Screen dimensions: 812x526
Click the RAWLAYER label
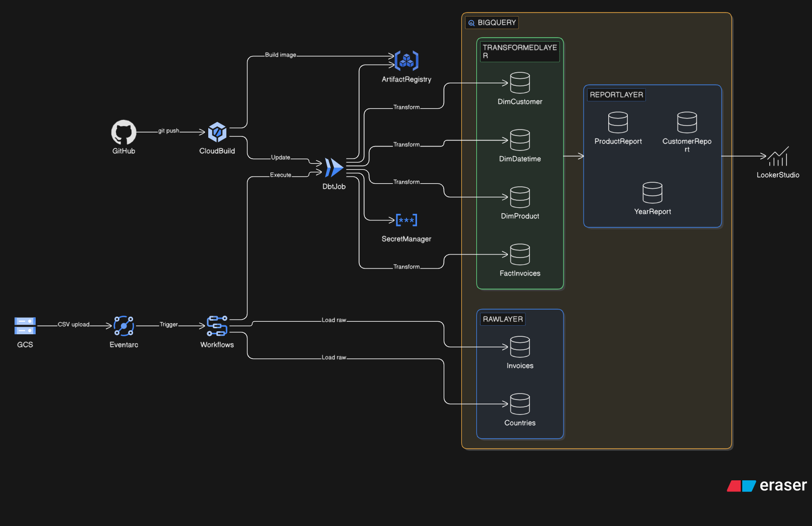point(502,319)
